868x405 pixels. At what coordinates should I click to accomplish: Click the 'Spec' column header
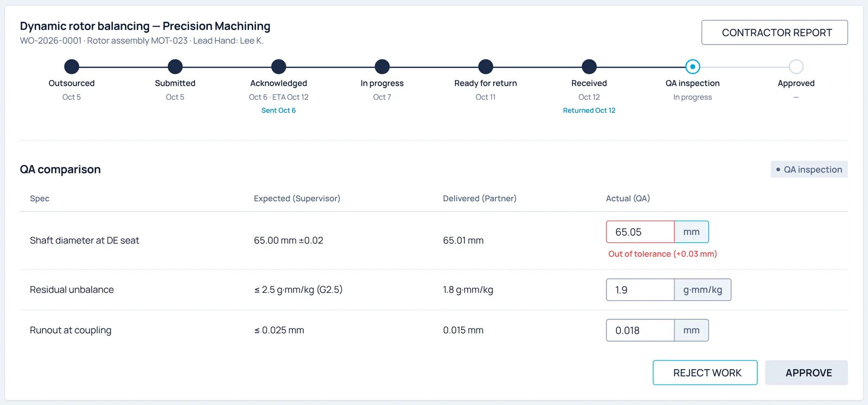[40, 198]
